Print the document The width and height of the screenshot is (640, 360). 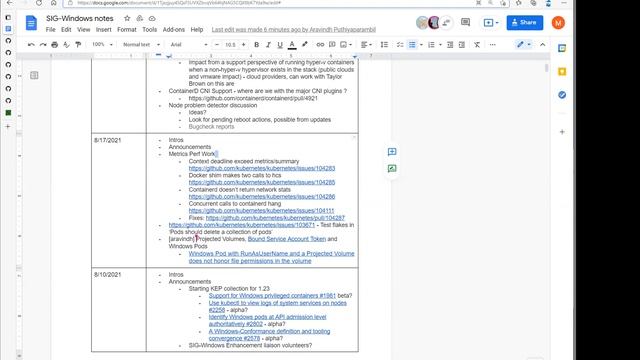tap(55, 44)
